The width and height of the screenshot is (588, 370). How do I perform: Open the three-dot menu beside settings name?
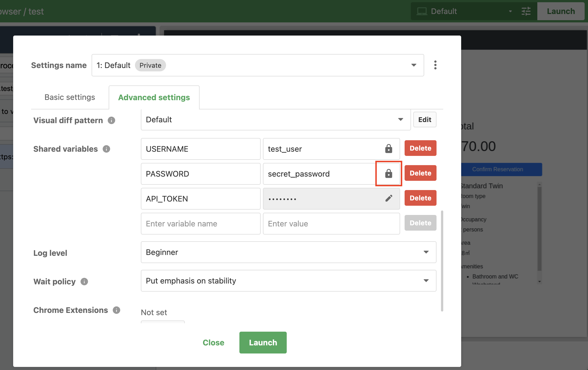point(435,65)
